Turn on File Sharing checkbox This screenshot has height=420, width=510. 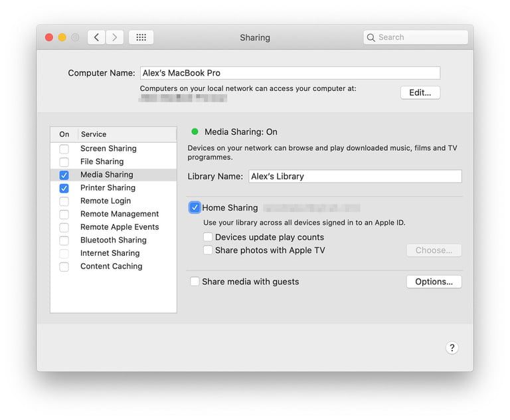pyautogui.click(x=64, y=161)
